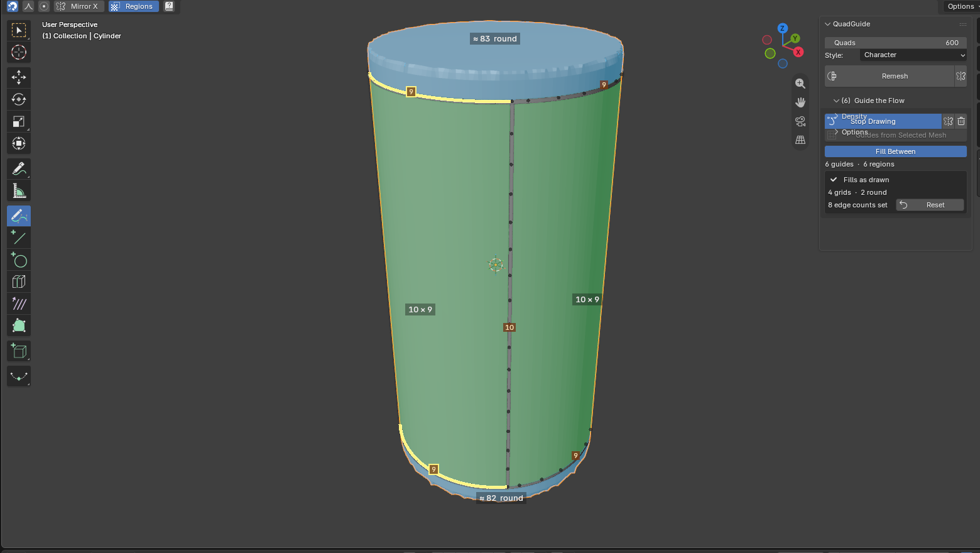This screenshot has height=553, width=980.
Task: Toggle the Mirror X button
Action: pyautogui.click(x=79, y=6)
